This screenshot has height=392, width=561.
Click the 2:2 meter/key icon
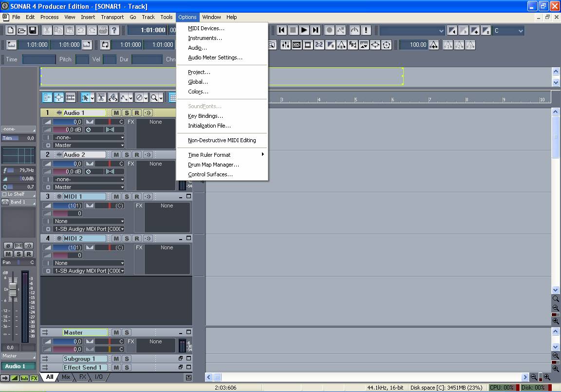click(319, 45)
